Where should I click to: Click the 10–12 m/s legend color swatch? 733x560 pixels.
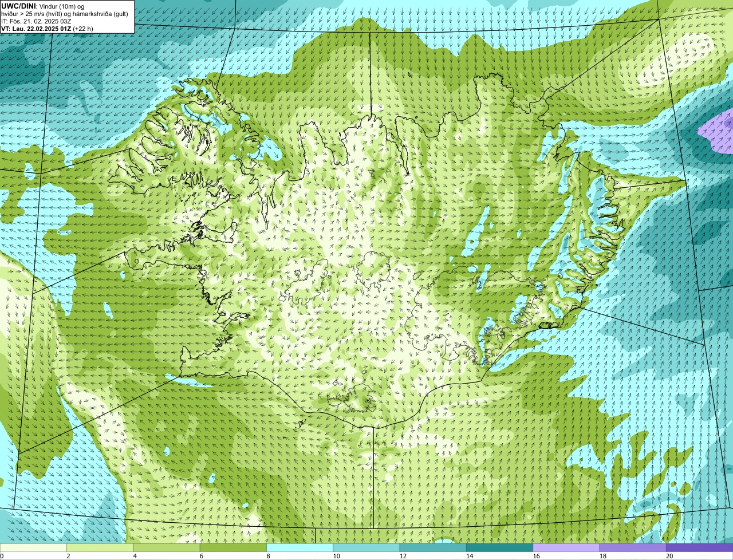pyautogui.click(x=366, y=547)
